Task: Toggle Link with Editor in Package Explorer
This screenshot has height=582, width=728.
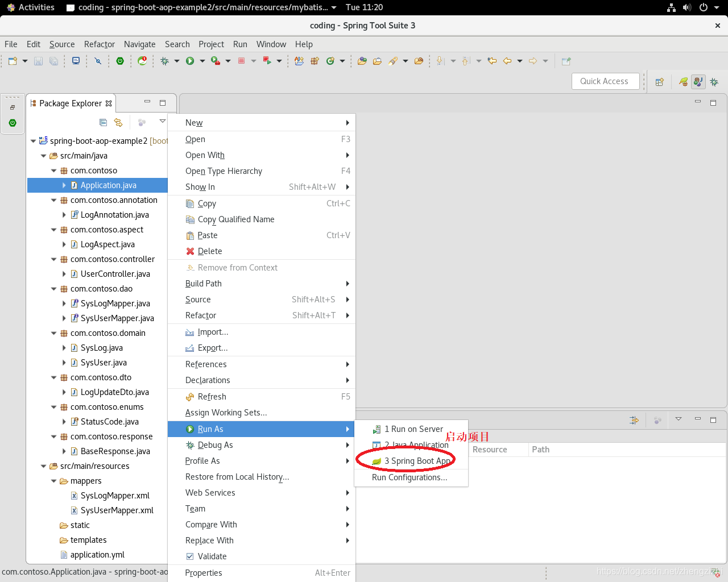Action: [118, 122]
